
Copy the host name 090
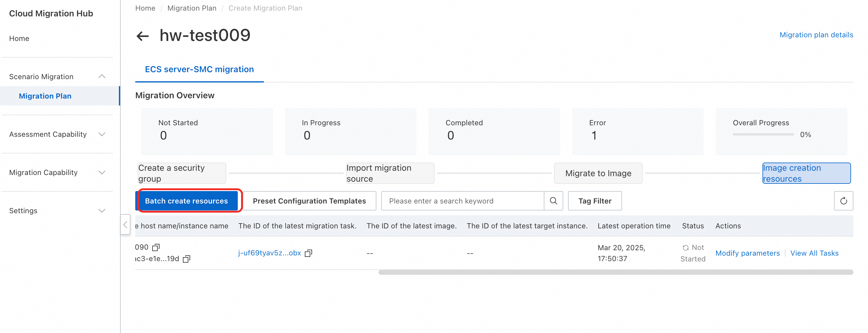coord(156,248)
